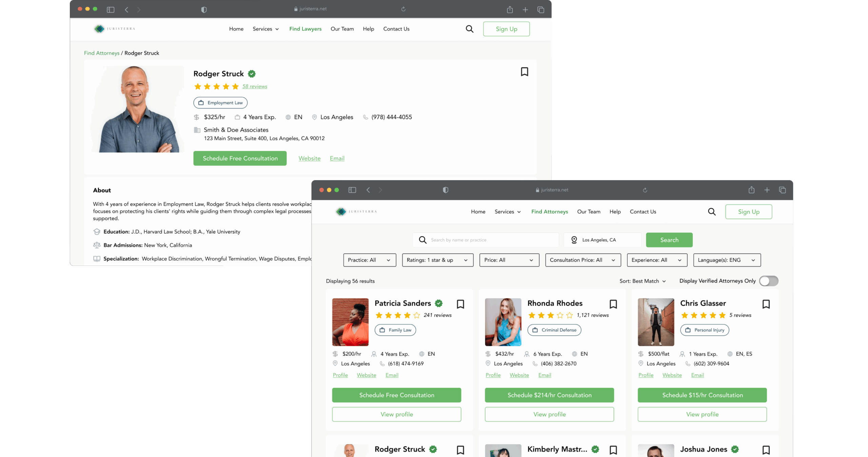Open the 58 reviews link
This screenshot has height=457, width=868.
point(254,86)
